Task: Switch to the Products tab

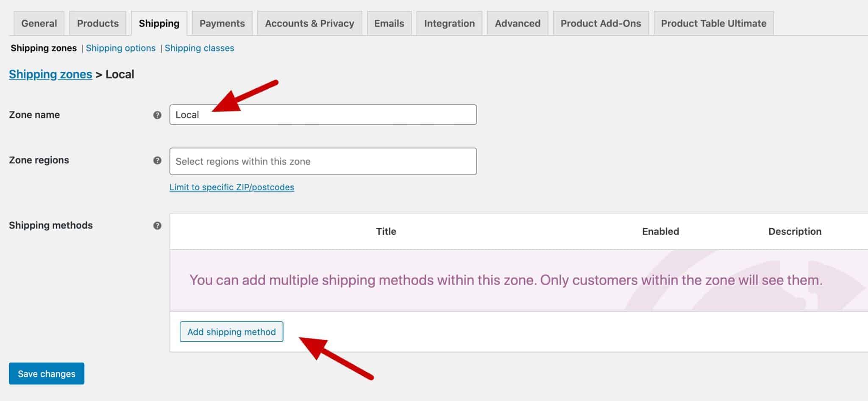Action: [x=97, y=23]
